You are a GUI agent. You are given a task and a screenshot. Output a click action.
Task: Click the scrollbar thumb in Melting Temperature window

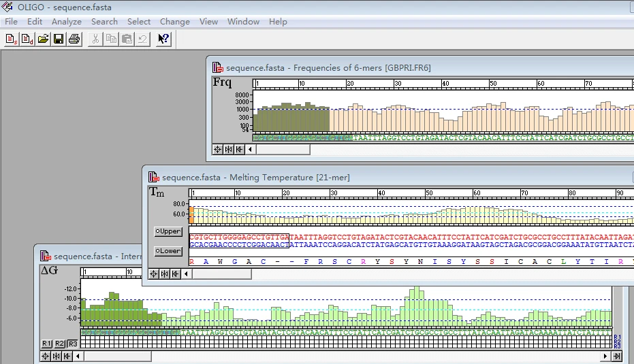point(221,274)
